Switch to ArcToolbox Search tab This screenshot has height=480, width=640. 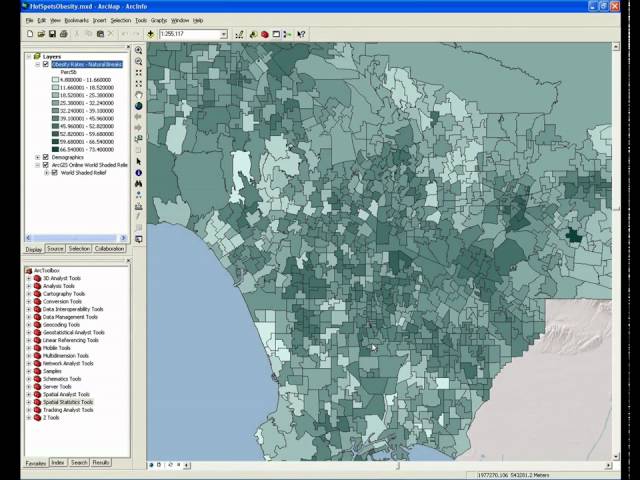click(79, 462)
